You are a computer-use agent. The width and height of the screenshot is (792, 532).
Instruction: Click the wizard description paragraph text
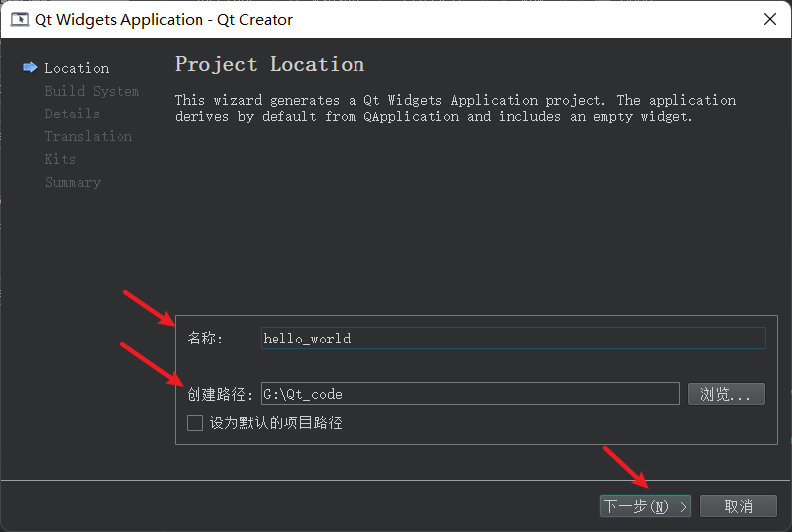455,108
